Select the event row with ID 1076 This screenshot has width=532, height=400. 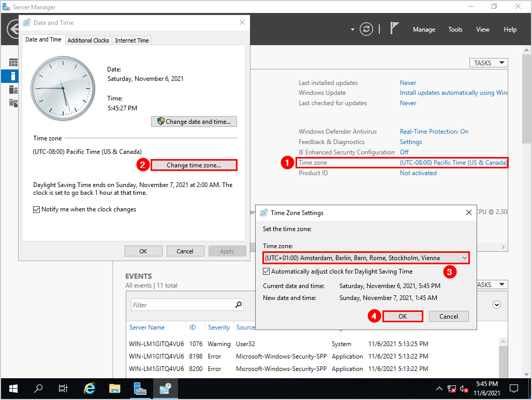click(x=278, y=344)
